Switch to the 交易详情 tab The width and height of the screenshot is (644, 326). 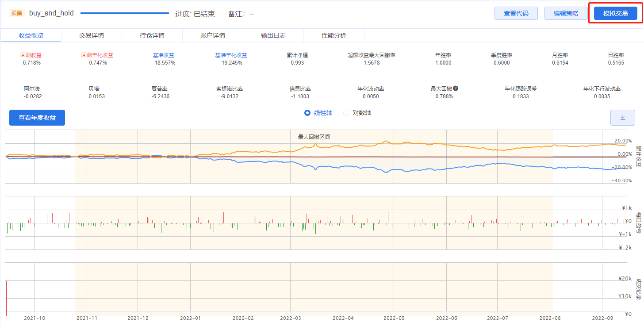click(x=92, y=35)
